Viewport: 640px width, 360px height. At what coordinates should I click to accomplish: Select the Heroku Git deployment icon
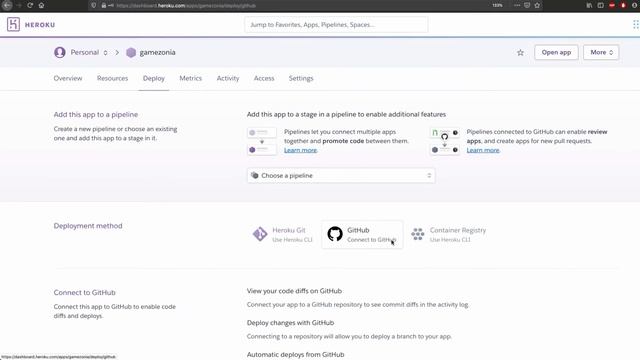(x=260, y=234)
